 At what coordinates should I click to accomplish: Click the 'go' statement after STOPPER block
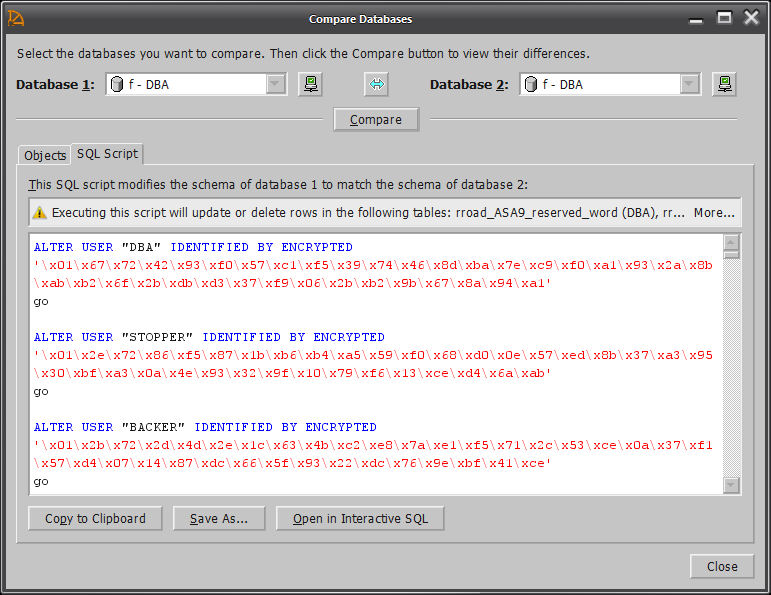point(41,391)
